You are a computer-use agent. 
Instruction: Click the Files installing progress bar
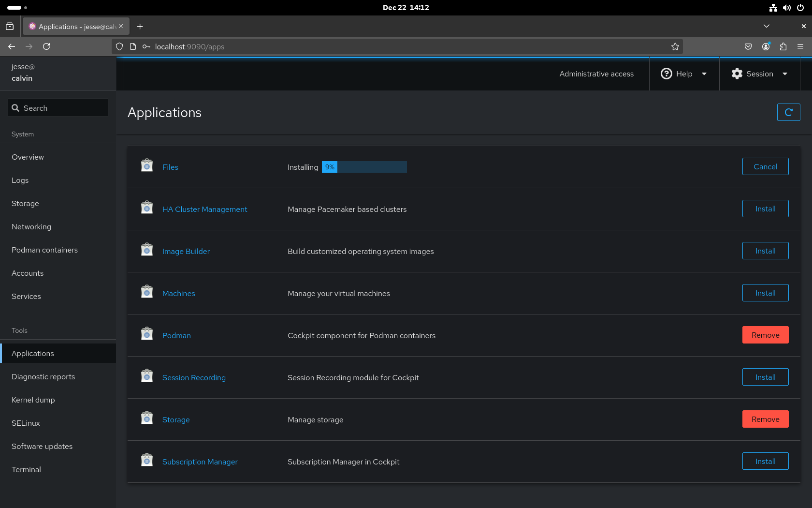pyautogui.click(x=364, y=167)
